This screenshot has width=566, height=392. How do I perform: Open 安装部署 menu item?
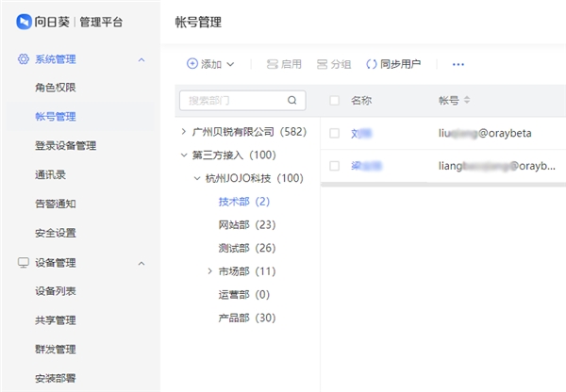pyautogui.click(x=56, y=378)
